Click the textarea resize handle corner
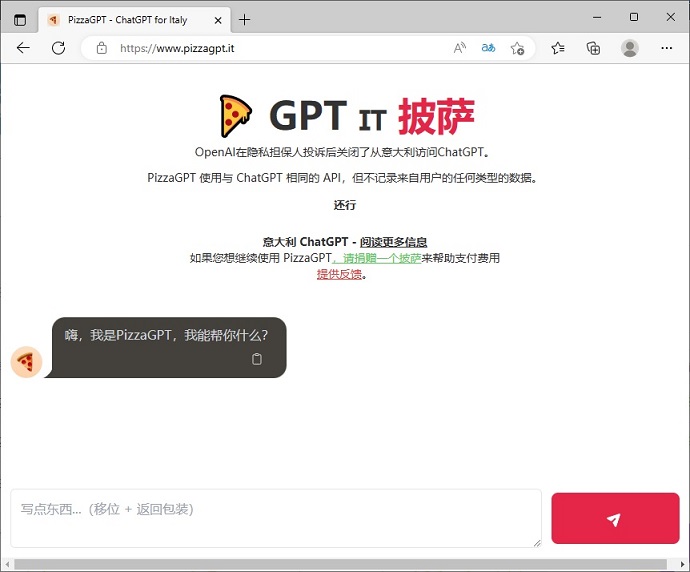The height and width of the screenshot is (572, 690). [x=537, y=543]
